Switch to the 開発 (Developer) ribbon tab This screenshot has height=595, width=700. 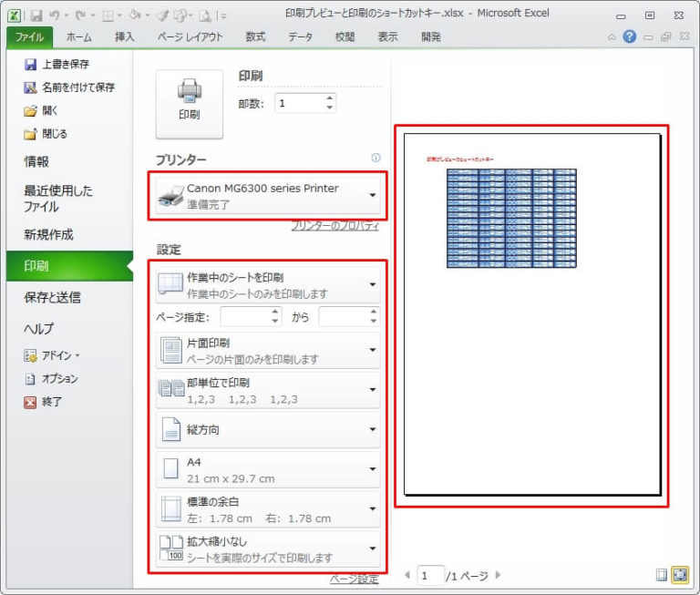tap(431, 37)
